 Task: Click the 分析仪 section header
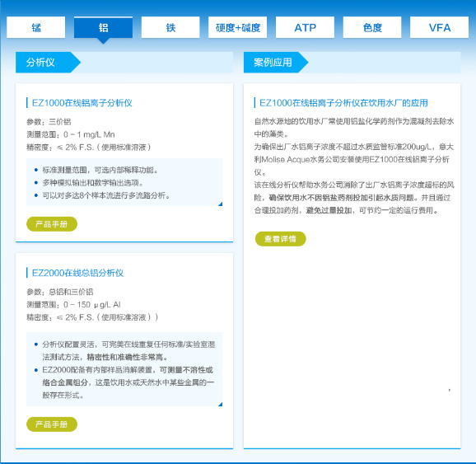[x=48, y=63]
